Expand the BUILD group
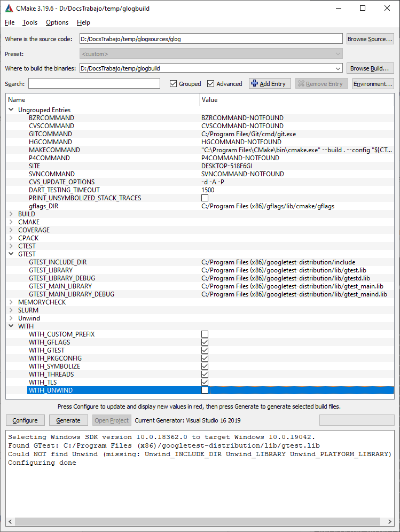 [11, 214]
